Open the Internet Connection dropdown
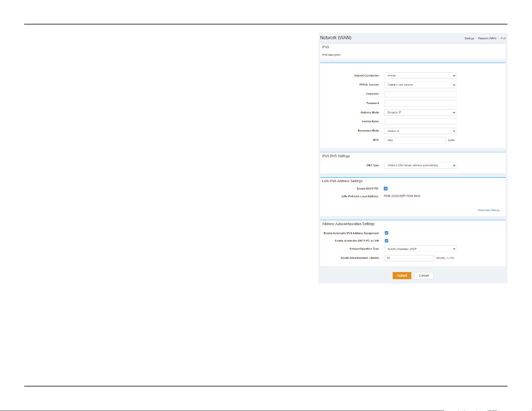Viewport: 532px width, 411px height. [421, 76]
